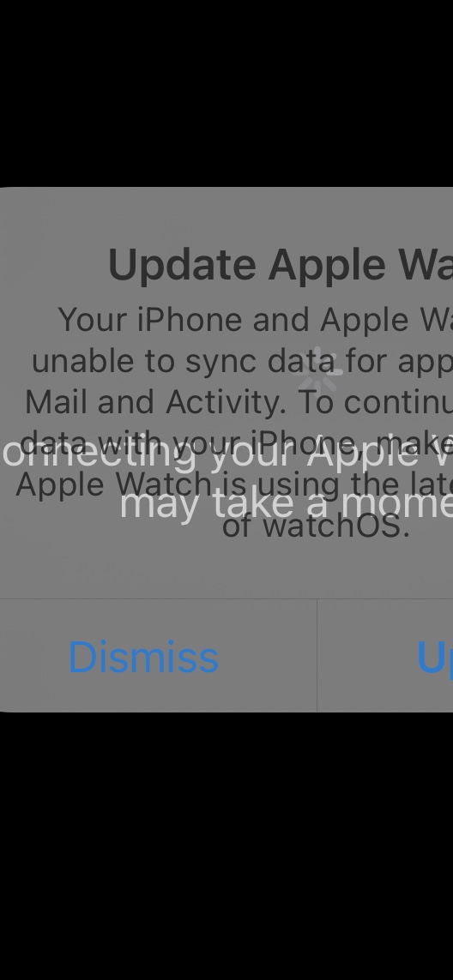Click the word "Update" in the alert title
Viewport: 453px width, 980px height.
tap(182, 265)
